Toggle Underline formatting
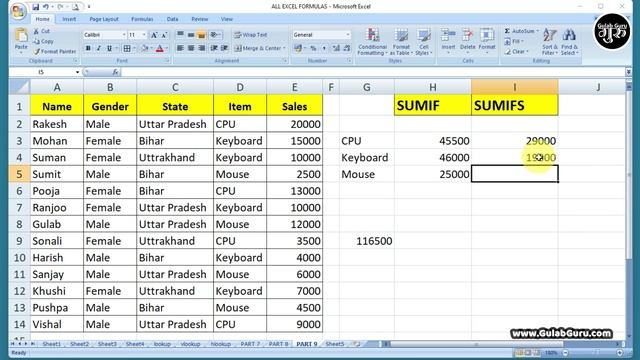 click(x=109, y=49)
